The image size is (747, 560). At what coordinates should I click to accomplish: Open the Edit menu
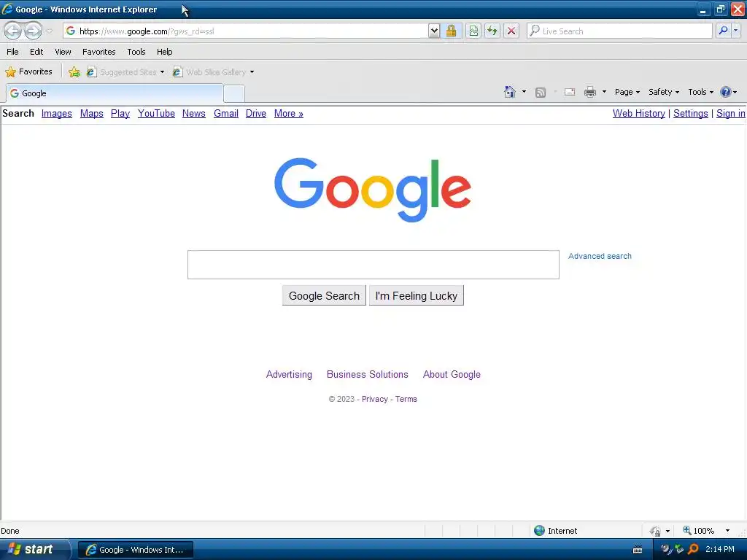pyautogui.click(x=36, y=52)
